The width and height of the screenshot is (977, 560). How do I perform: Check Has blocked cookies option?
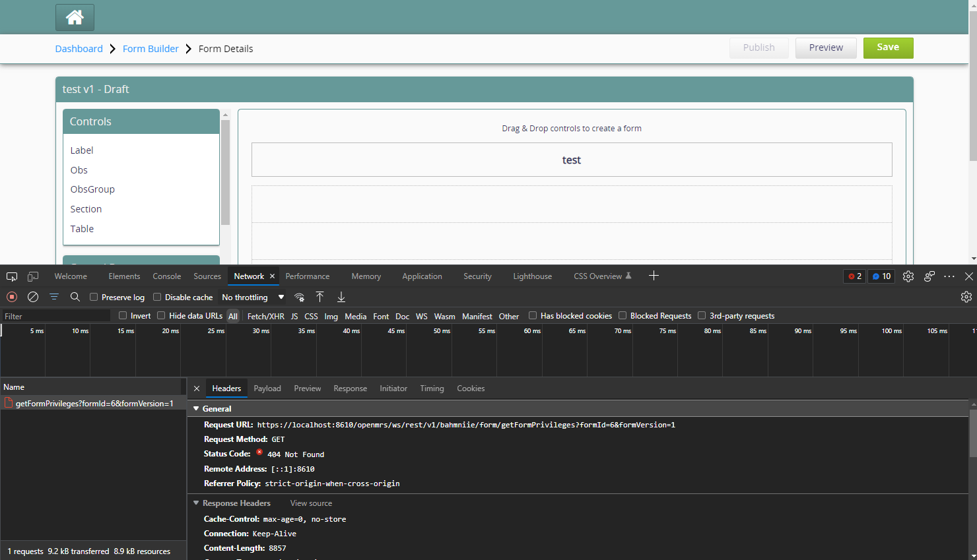[533, 315]
